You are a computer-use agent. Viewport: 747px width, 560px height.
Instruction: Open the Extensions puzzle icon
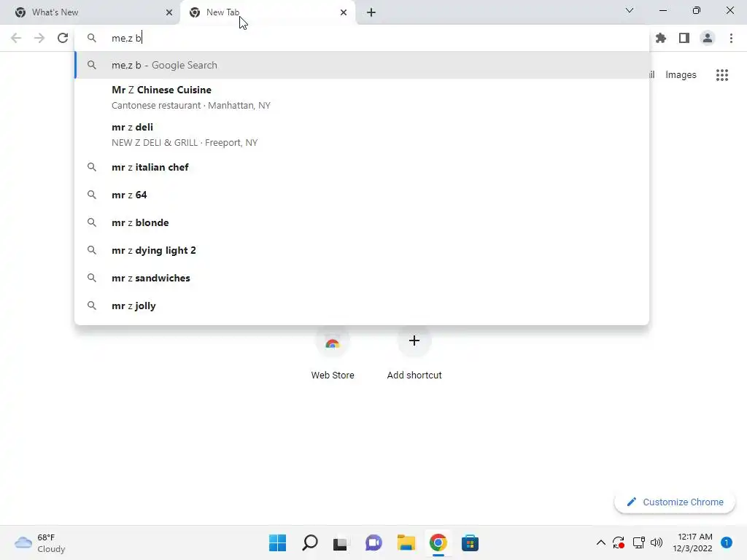click(x=661, y=38)
